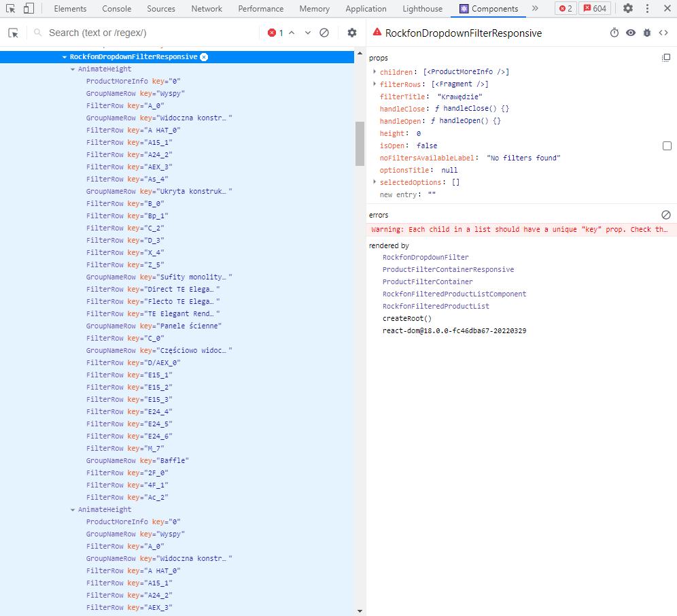Click the inspect element picker in DevTools toolbar

[11, 9]
